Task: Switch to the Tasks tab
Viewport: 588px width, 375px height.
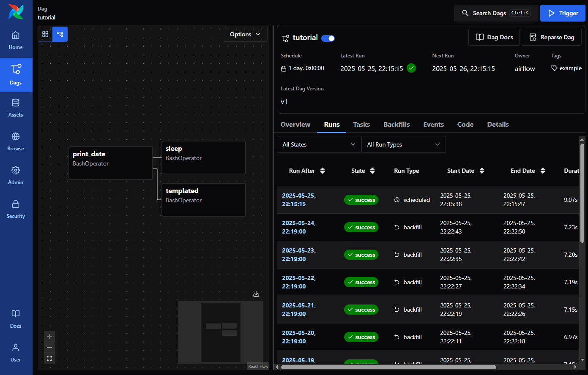Action: (x=361, y=125)
